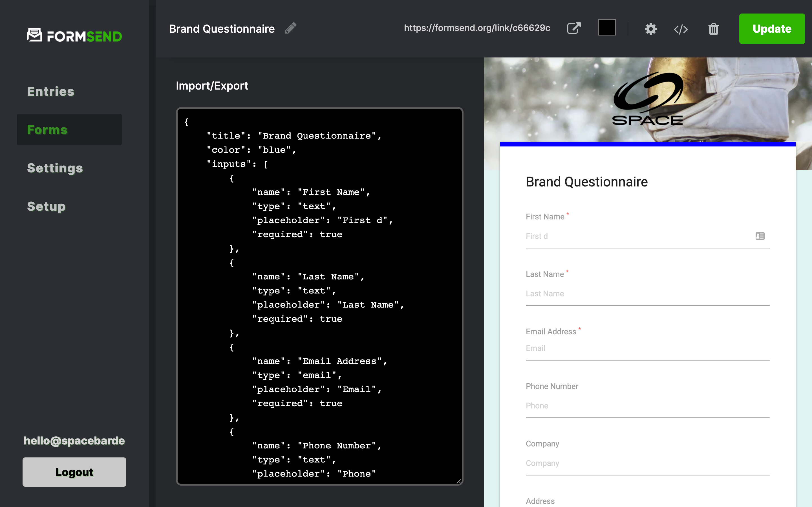Click inside the JSON Import/Export editor
This screenshot has height=507, width=812.
(319, 295)
